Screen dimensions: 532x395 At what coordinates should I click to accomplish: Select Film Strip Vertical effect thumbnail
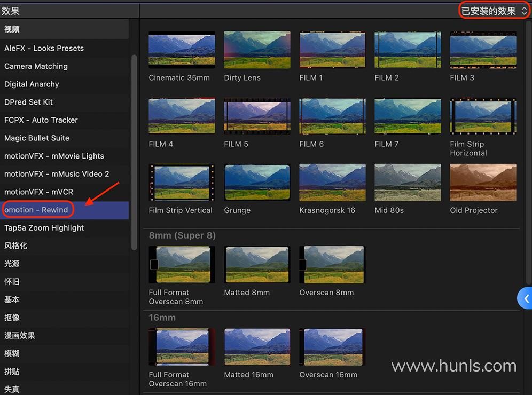point(182,183)
